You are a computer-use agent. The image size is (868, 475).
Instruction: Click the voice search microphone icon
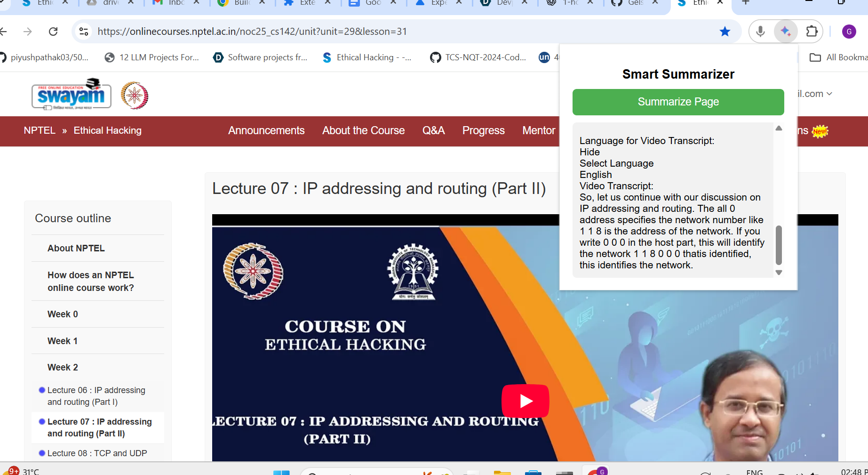click(760, 32)
